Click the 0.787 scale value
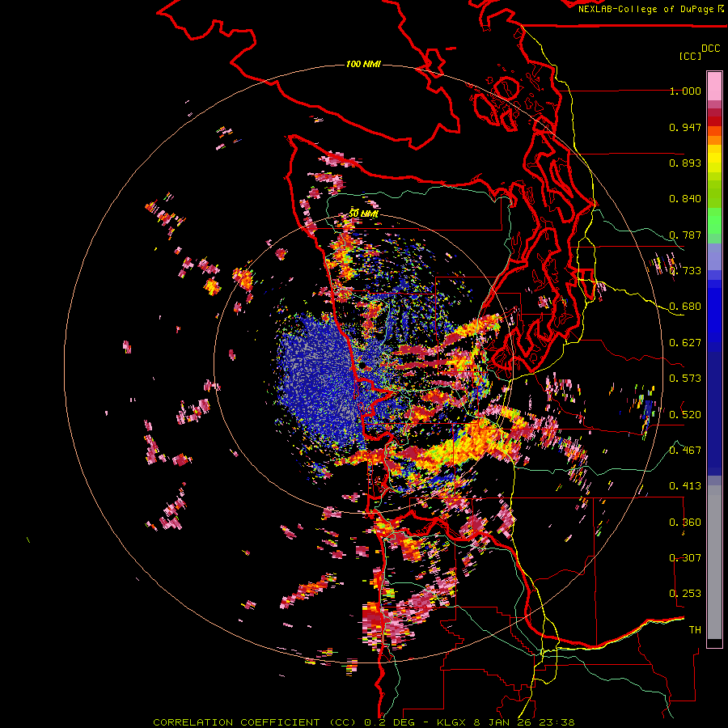Screen dimensions: 728x728 coord(685,235)
